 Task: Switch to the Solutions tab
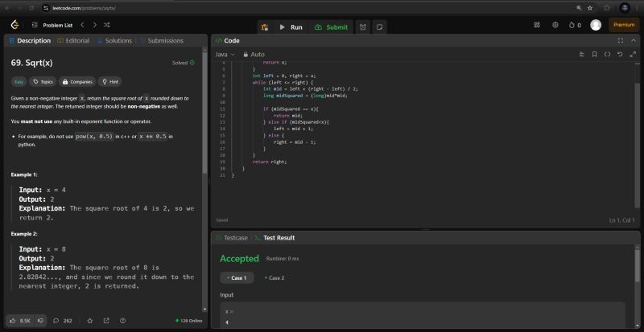point(114,41)
